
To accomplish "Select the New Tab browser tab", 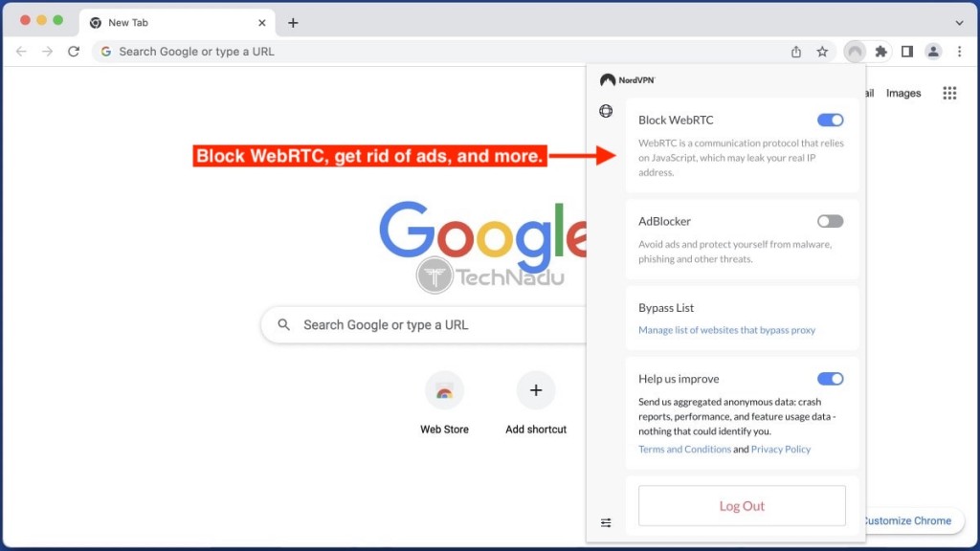I will coord(177,23).
